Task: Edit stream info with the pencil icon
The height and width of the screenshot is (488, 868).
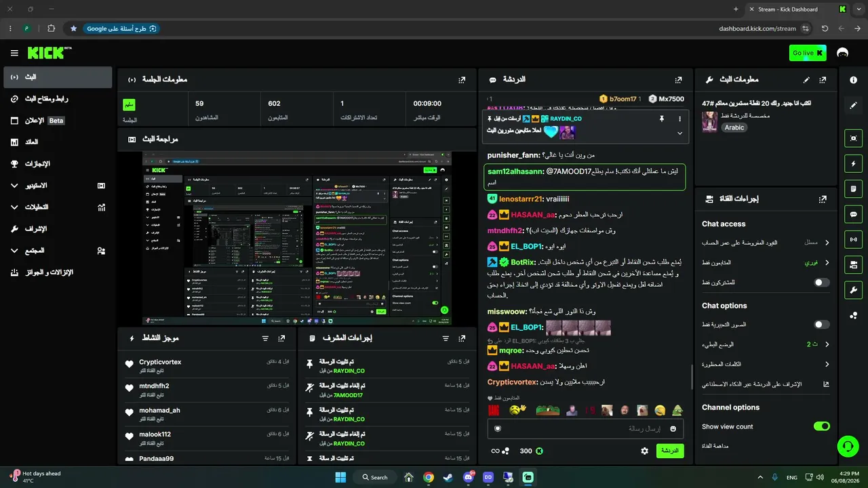Action: click(806, 79)
